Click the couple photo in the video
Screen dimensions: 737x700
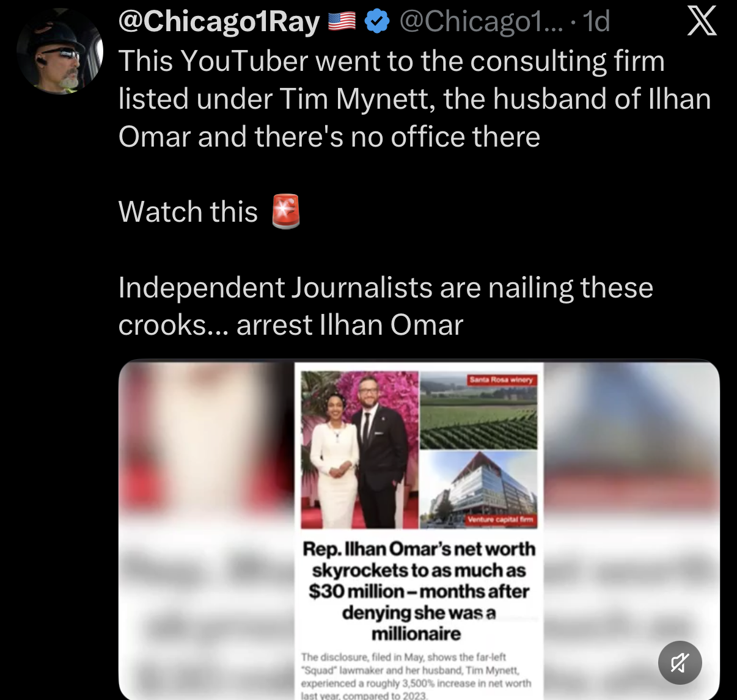pos(359,450)
